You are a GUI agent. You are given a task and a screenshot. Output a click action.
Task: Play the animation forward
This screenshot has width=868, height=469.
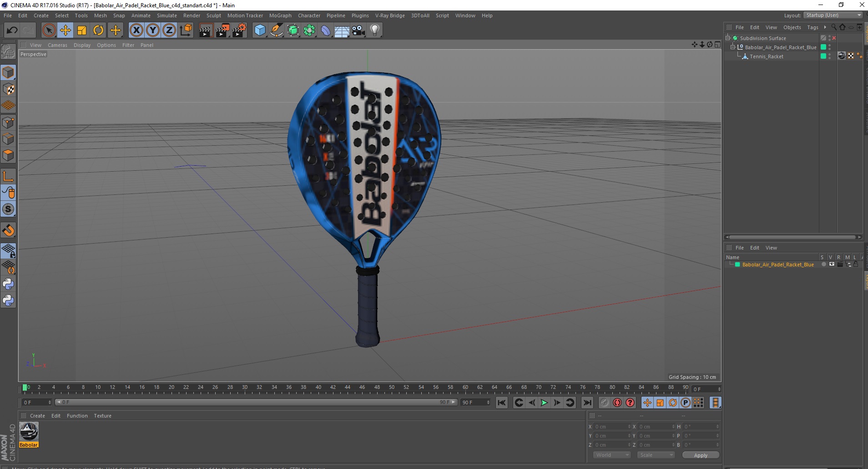544,403
